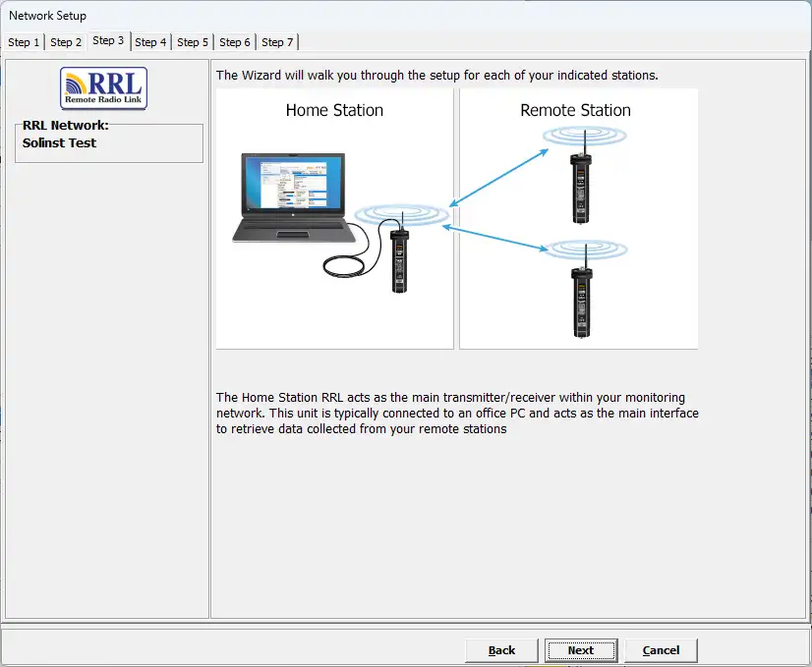Go to the Step 5 tab

[x=192, y=42]
